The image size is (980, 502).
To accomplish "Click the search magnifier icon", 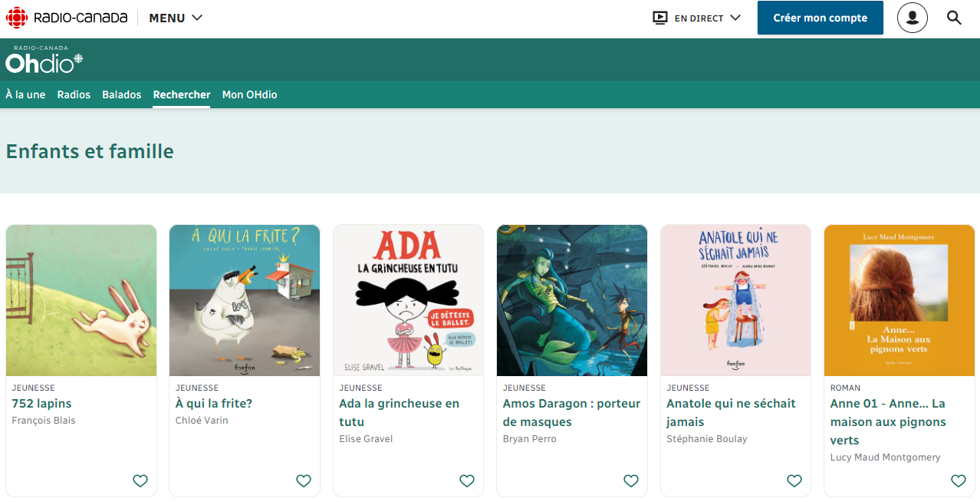I will click(x=954, y=18).
